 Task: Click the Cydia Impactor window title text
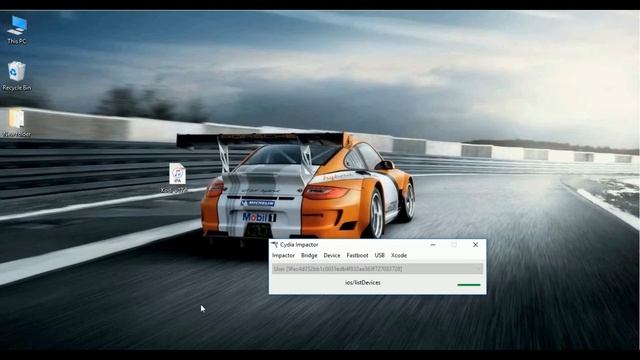coord(299,245)
